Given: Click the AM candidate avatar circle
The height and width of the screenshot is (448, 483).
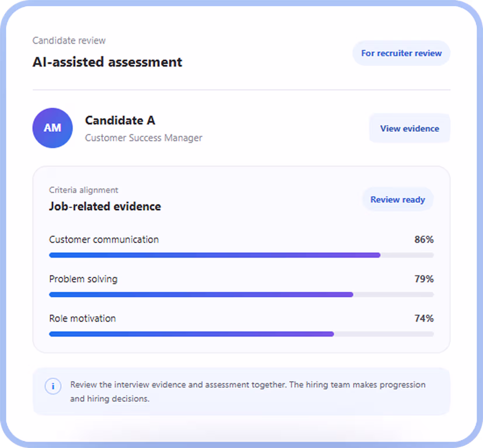Looking at the screenshot, I should (53, 128).
